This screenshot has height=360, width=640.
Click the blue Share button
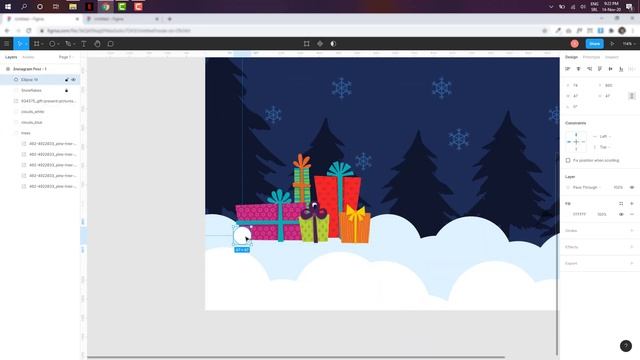[x=595, y=44]
